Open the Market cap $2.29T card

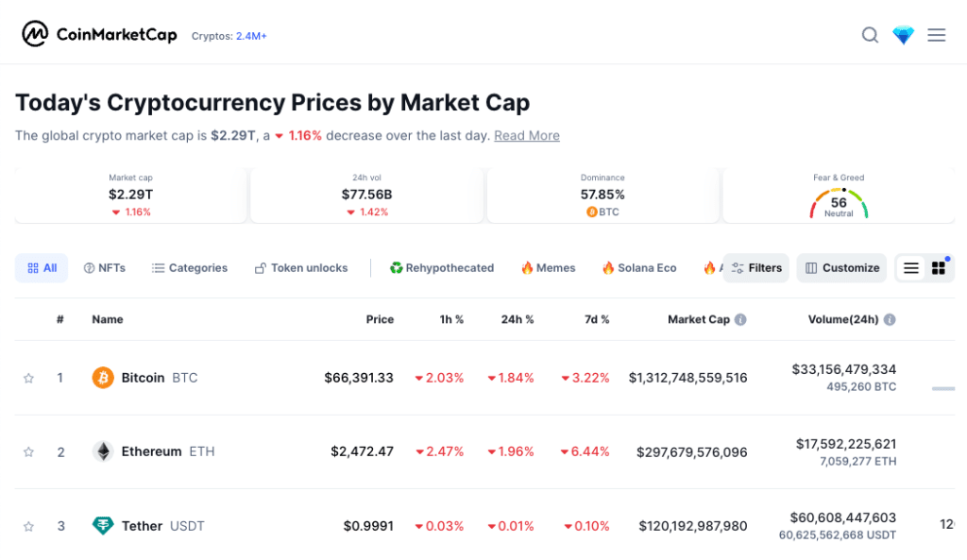130,195
